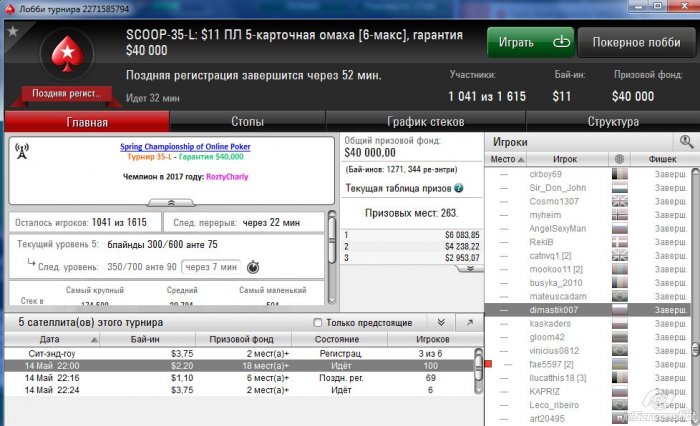Switch to the 'Столы' tab
This screenshot has width=700, height=426.
point(247,121)
